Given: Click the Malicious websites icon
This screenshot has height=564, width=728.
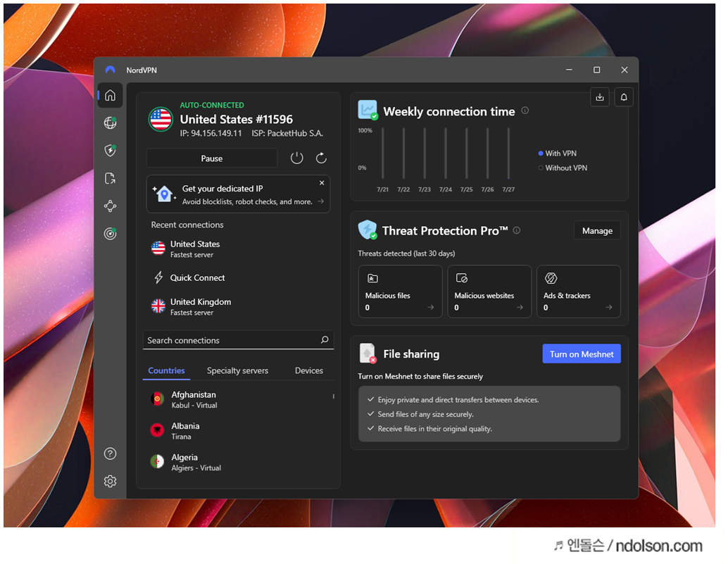Looking at the screenshot, I should tap(461, 278).
